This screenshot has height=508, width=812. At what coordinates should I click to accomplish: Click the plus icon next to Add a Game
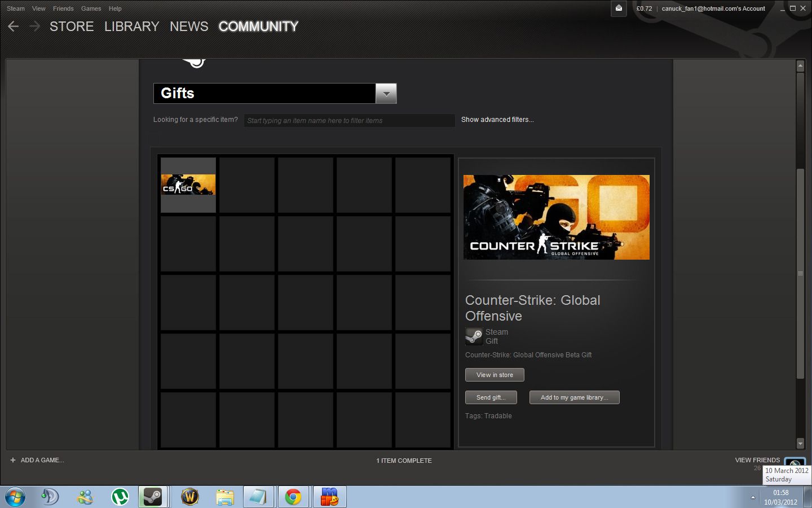(13, 460)
